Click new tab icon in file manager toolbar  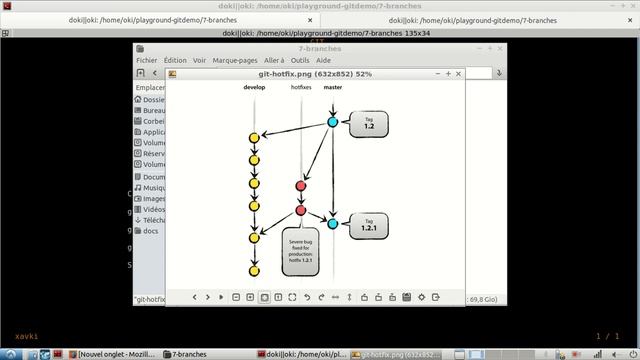[140, 73]
